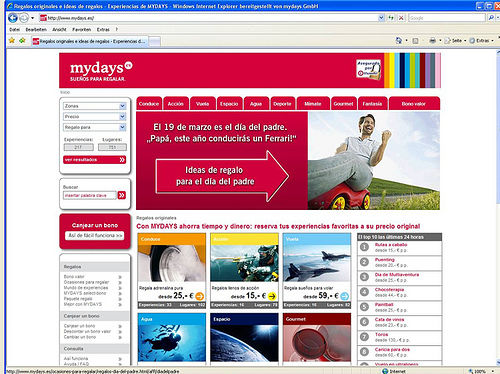
Task: Open the Cata de vinos link
Action: tap(389, 319)
